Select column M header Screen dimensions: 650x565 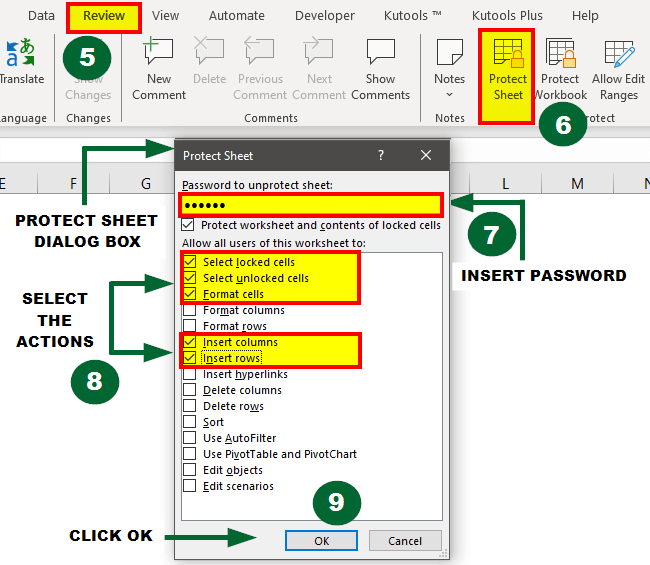coord(577,183)
